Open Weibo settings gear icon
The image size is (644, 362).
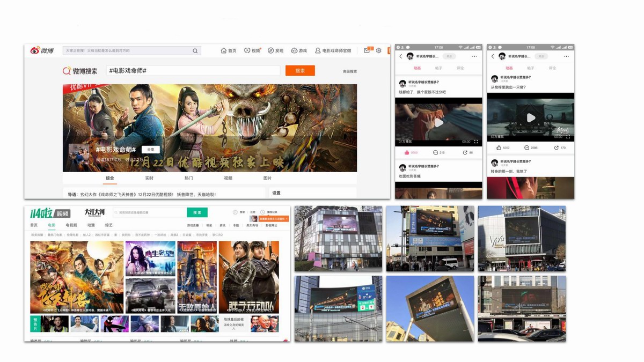click(378, 50)
